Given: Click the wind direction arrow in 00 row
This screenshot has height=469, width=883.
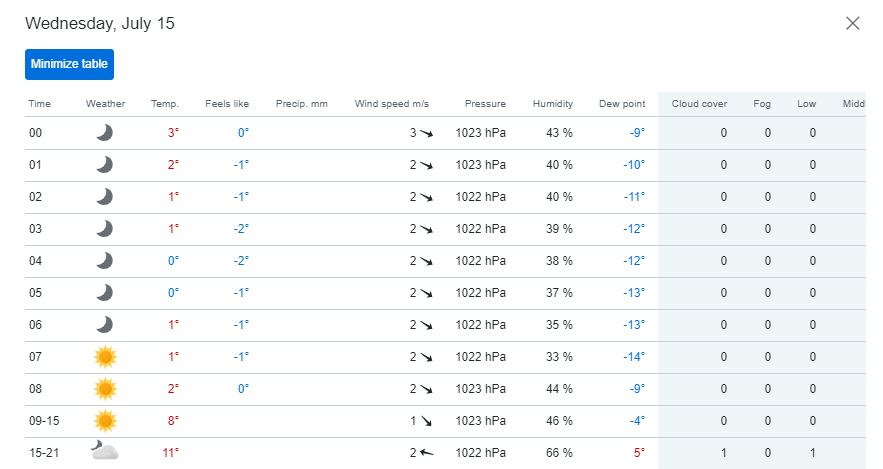Looking at the screenshot, I should pyautogui.click(x=426, y=133).
